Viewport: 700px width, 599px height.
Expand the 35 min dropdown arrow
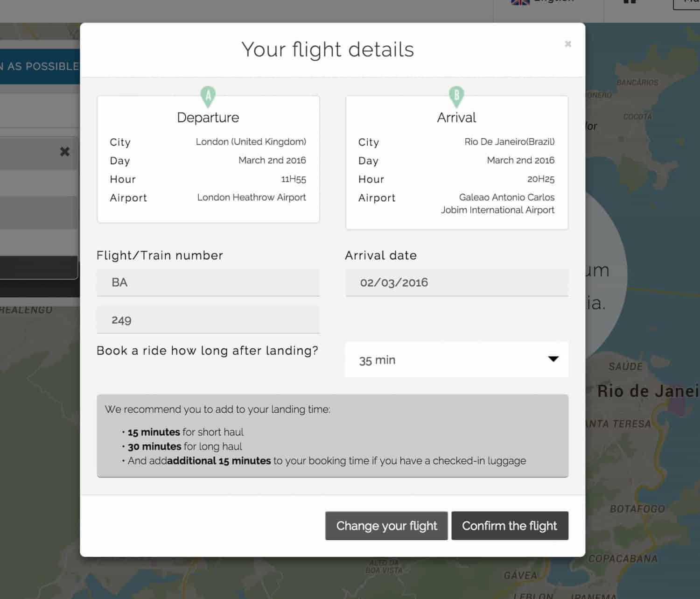pos(553,359)
